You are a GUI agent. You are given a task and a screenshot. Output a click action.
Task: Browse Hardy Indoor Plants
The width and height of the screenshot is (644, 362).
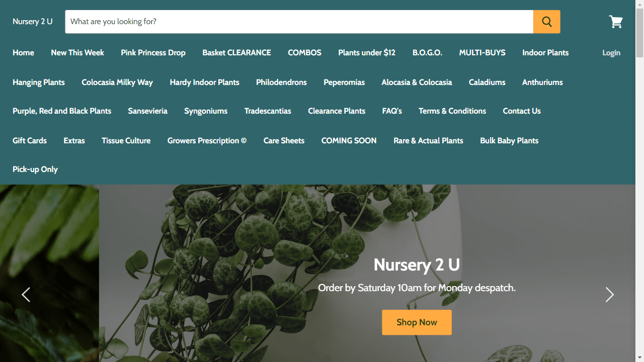tap(204, 82)
